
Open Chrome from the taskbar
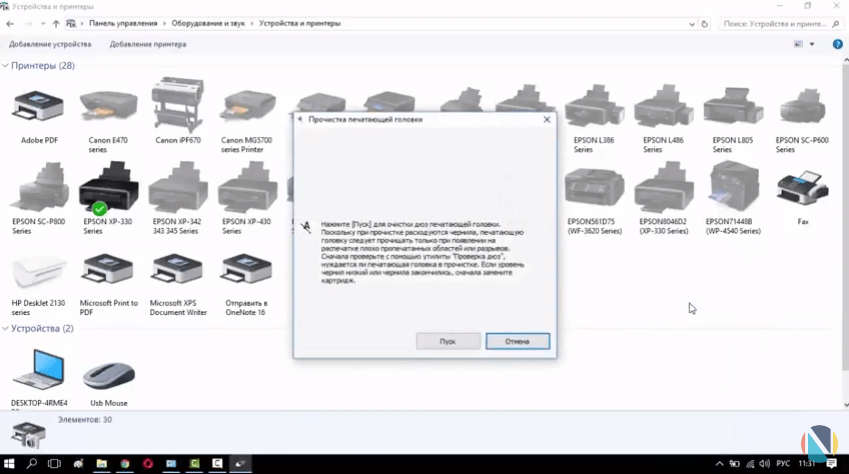pyautogui.click(x=125, y=464)
